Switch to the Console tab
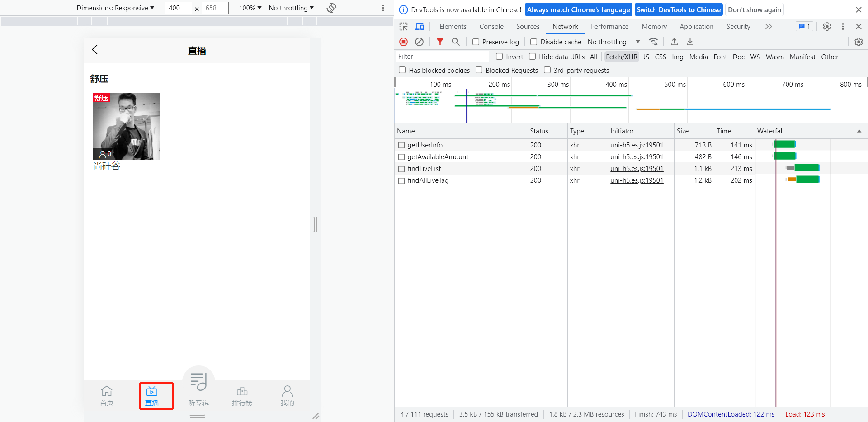 click(491, 27)
